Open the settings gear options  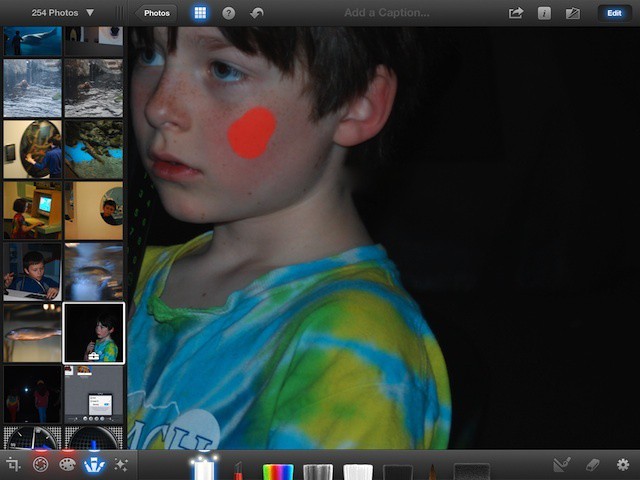(623, 465)
